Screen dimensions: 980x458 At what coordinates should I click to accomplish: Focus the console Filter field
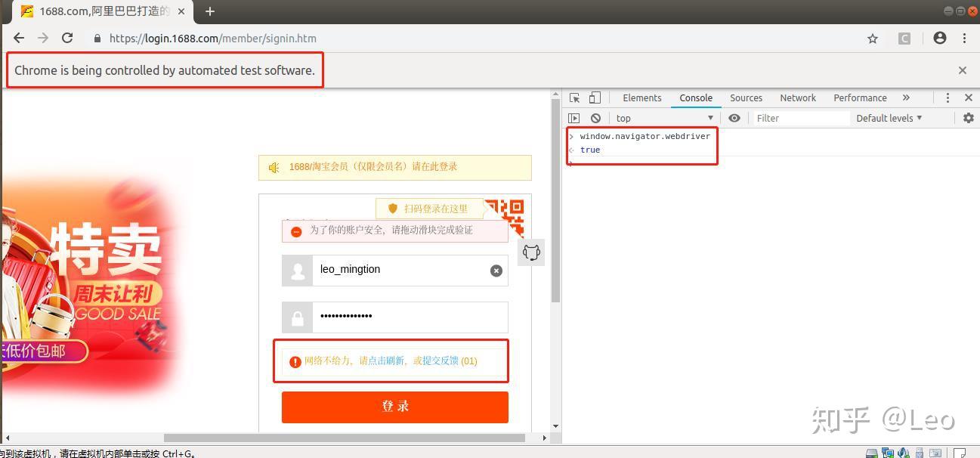tap(801, 118)
